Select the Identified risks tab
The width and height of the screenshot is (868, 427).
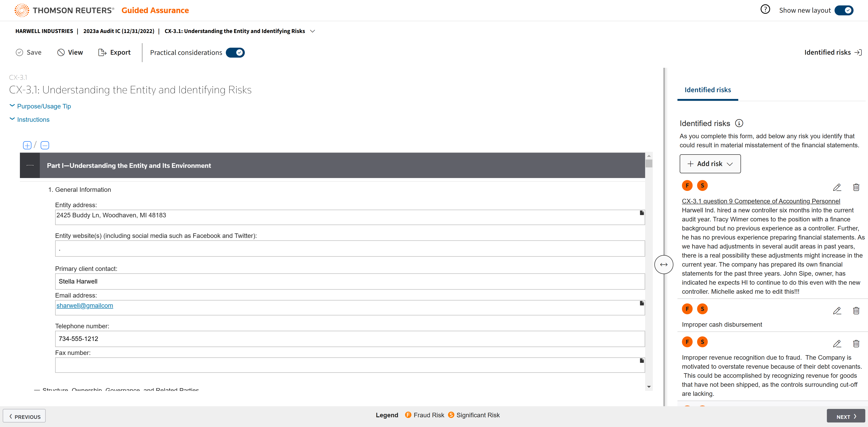pos(708,90)
